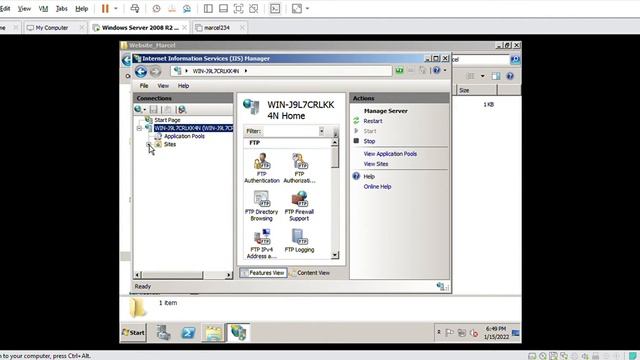Toggle VMware thumbnail bar icon

click(223, 8)
